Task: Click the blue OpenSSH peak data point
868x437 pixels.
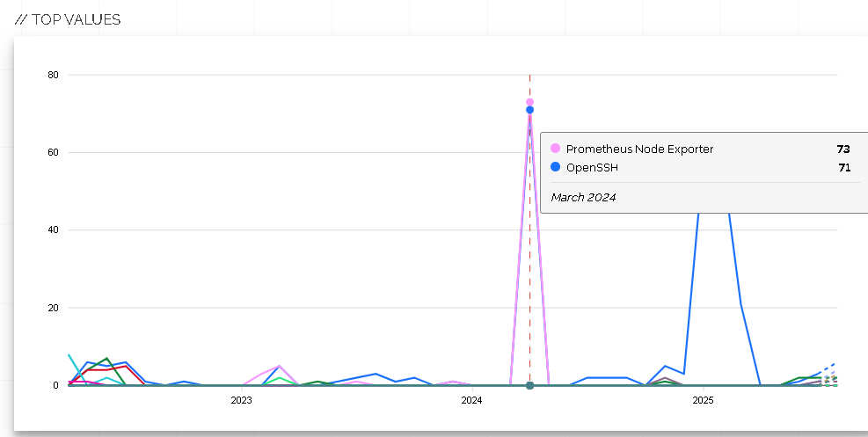Action: click(529, 110)
